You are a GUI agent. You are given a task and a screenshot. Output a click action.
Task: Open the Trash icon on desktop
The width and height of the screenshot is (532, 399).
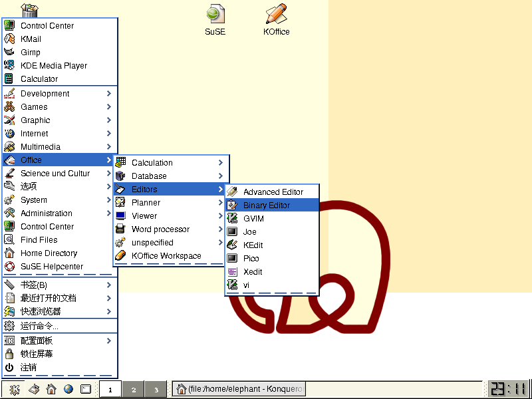coord(29,10)
